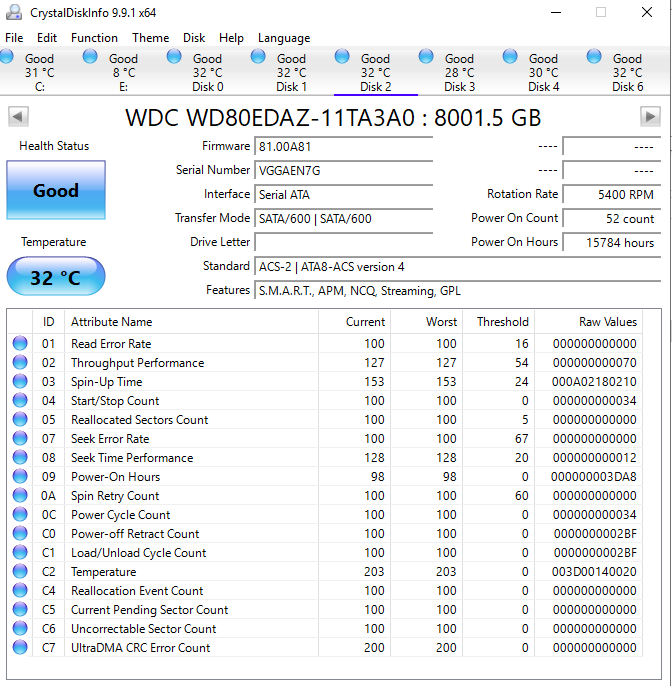This screenshot has height=686, width=672.
Task: Open the File menu
Action: point(14,38)
